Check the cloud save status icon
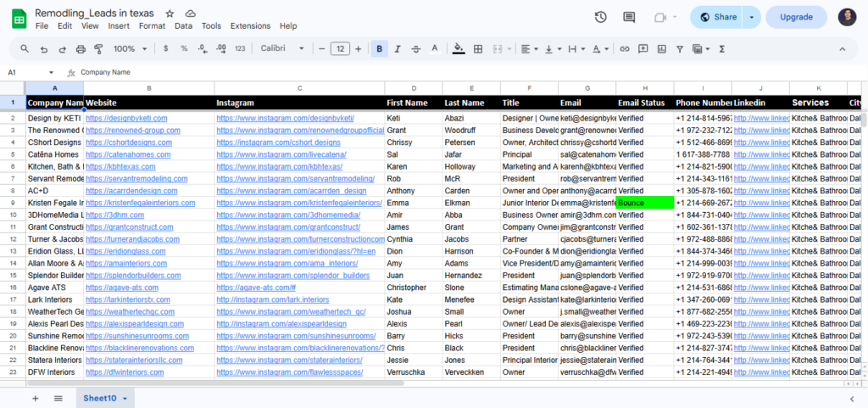This screenshot has width=868, height=408. point(191,14)
